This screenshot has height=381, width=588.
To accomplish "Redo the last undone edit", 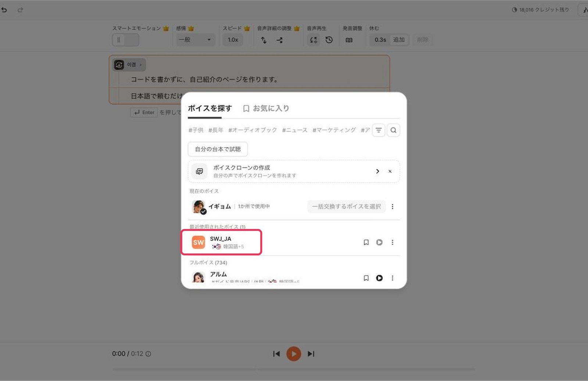I will [x=20, y=10].
